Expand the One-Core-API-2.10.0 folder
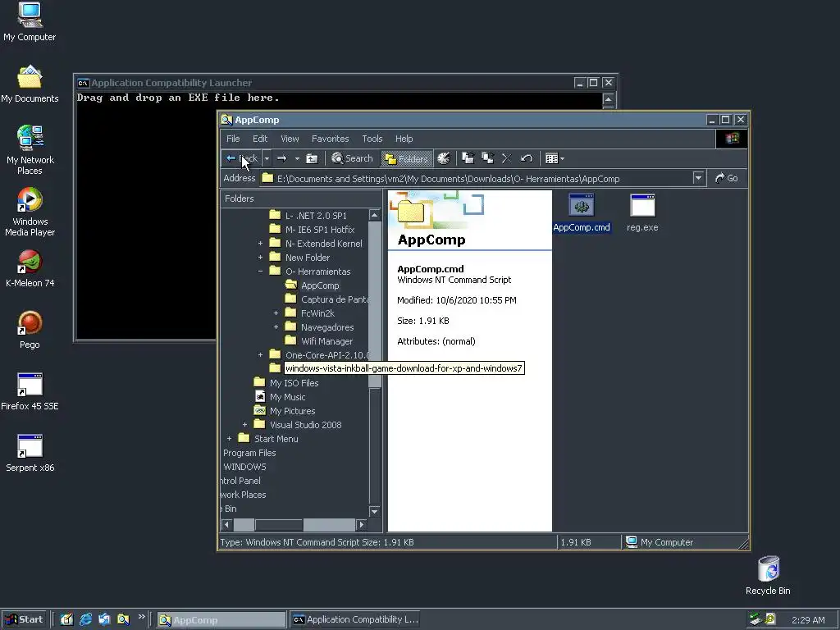 pos(260,354)
